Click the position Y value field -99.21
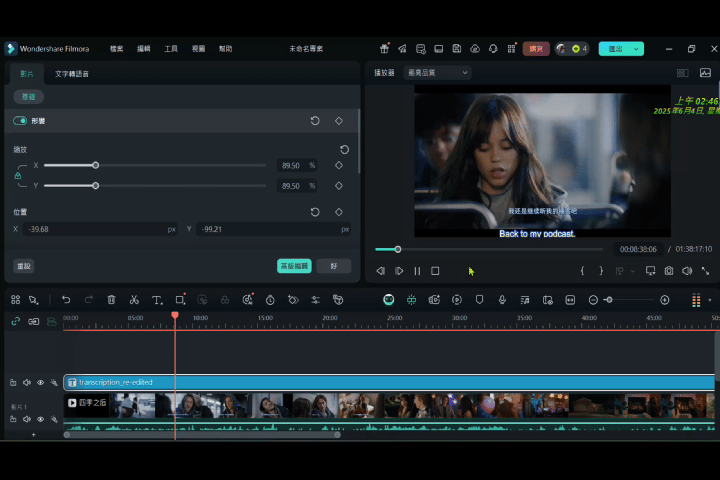The width and height of the screenshot is (720, 480). pos(274,229)
